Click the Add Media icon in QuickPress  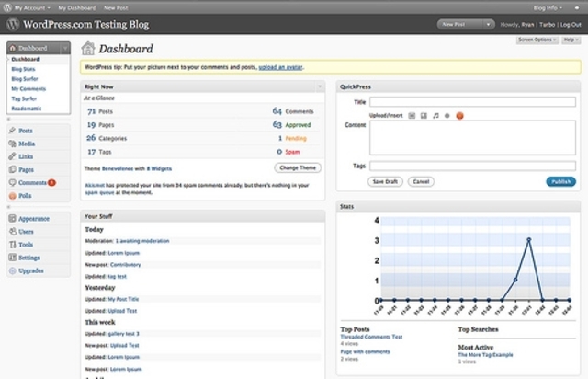[x=447, y=116]
